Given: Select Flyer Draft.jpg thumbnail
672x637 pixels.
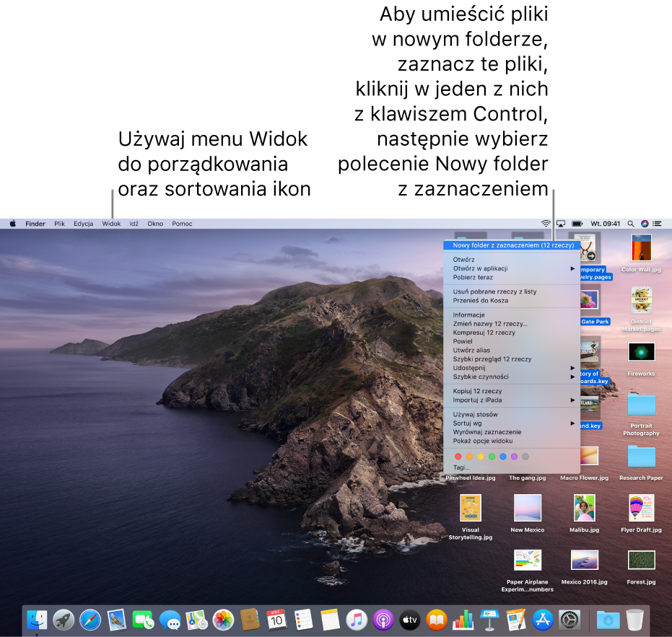Looking at the screenshot, I should click(x=641, y=508).
